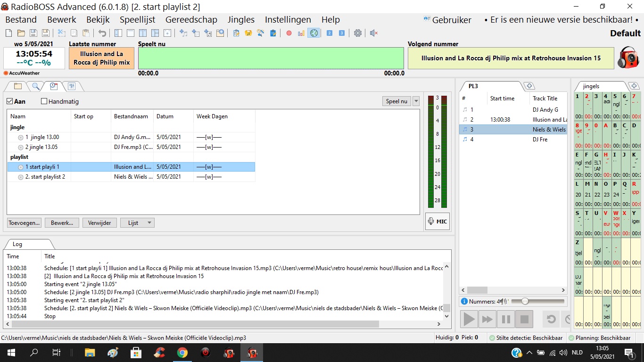Click the Stop playback button
The width and height of the screenshot is (644, 362).
(x=524, y=320)
